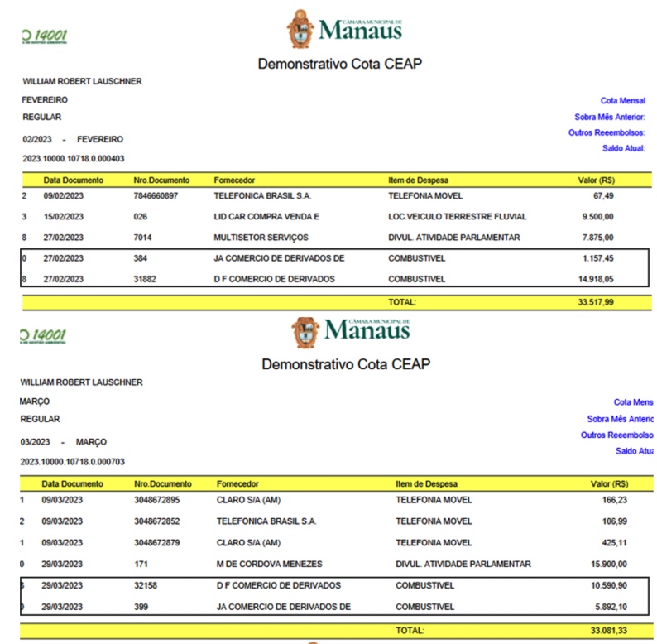This screenshot has width=657, height=644.
Task: Click process number 2023.10000.10718.0.000703
Action: pos(74,461)
